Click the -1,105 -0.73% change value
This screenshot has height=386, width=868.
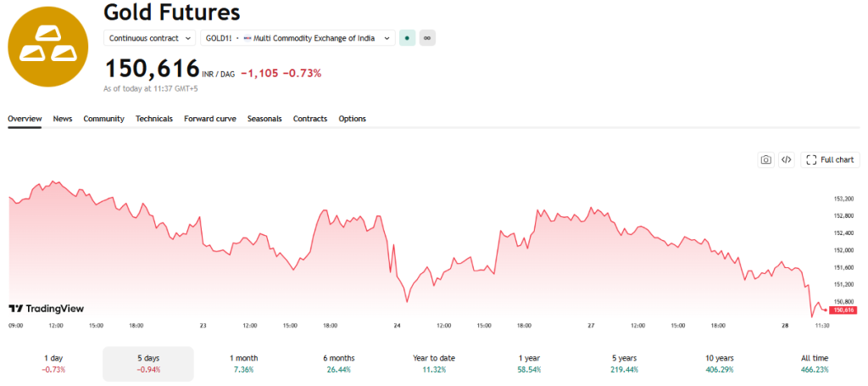click(x=281, y=73)
